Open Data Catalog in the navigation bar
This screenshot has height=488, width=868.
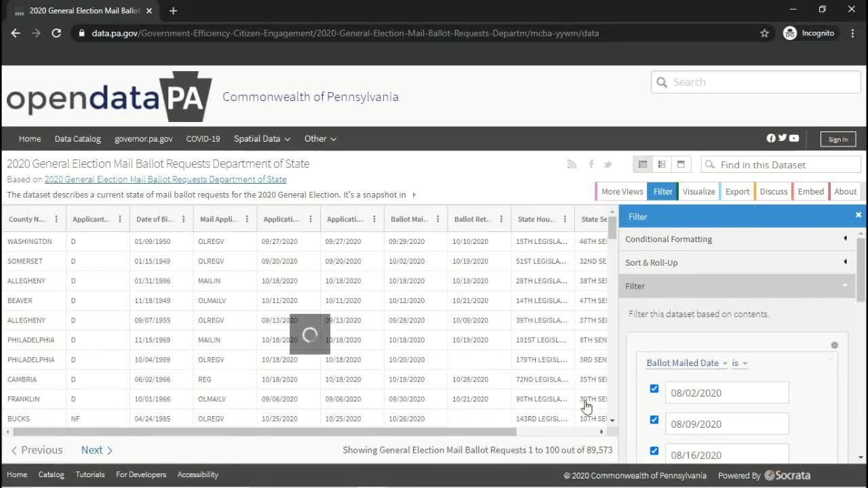[77, 138]
